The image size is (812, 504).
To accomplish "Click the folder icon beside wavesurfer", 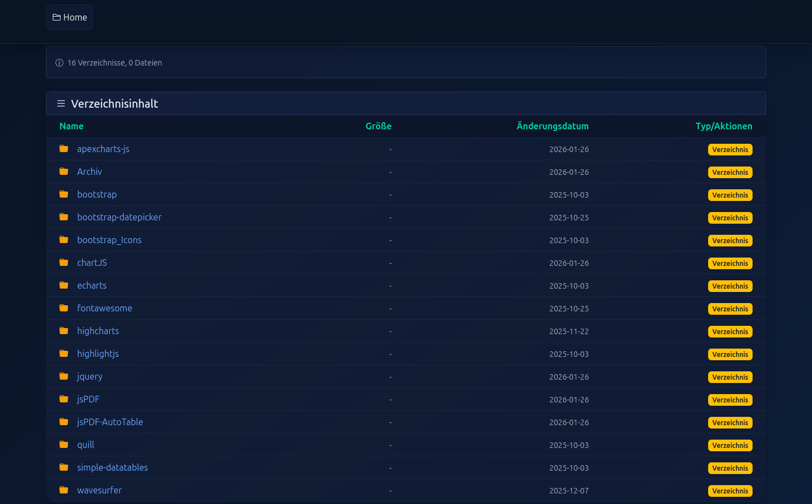I will click(x=63, y=490).
